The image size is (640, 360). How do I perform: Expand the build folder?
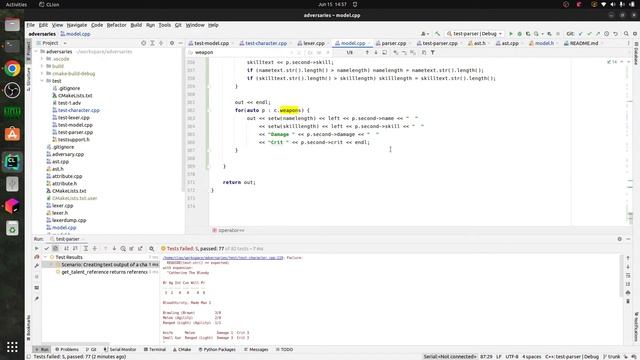point(42,66)
